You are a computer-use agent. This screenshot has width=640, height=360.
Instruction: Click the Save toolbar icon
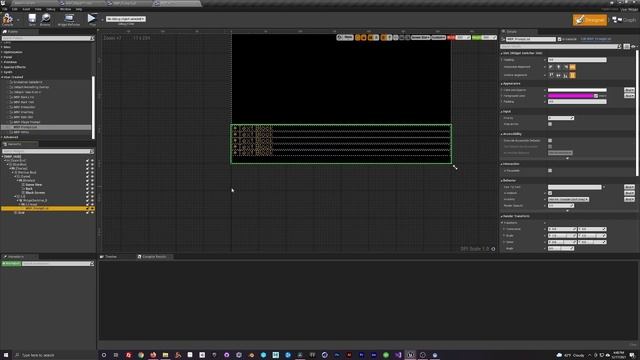coord(32,19)
